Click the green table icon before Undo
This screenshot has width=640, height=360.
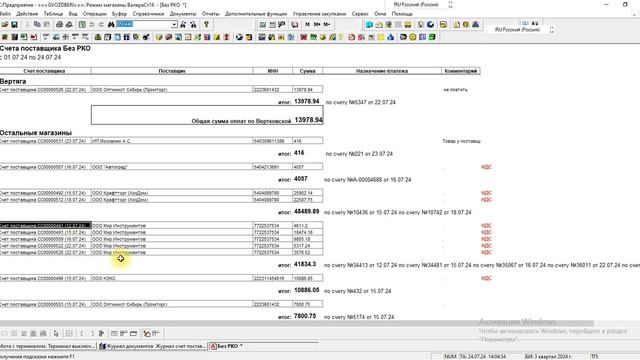pos(82,24)
